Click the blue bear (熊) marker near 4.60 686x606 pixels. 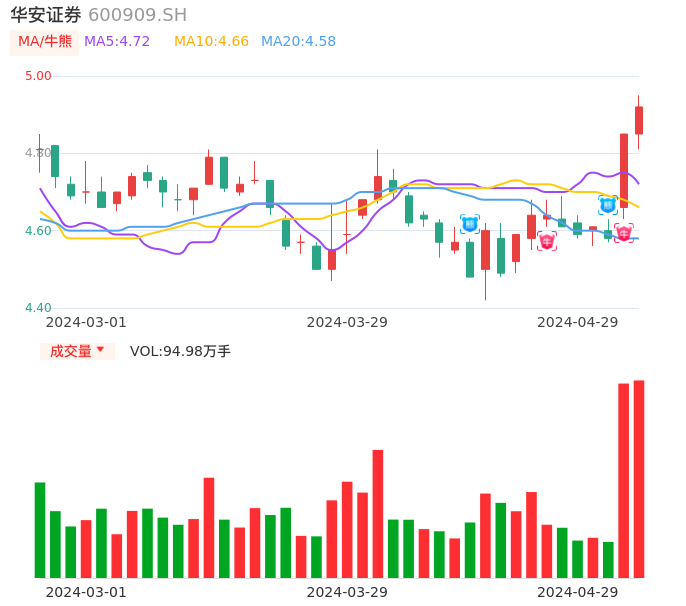point(470,225)
